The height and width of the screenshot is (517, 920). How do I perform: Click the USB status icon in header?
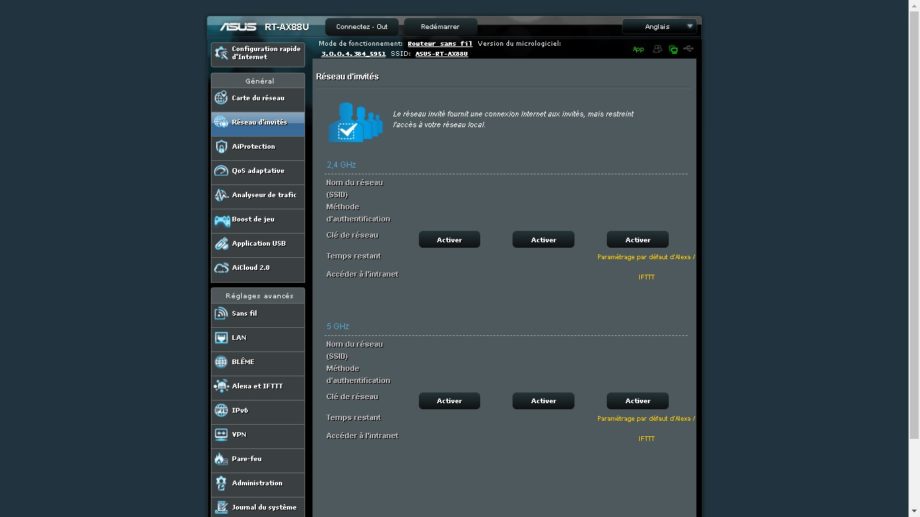point(688,49)
